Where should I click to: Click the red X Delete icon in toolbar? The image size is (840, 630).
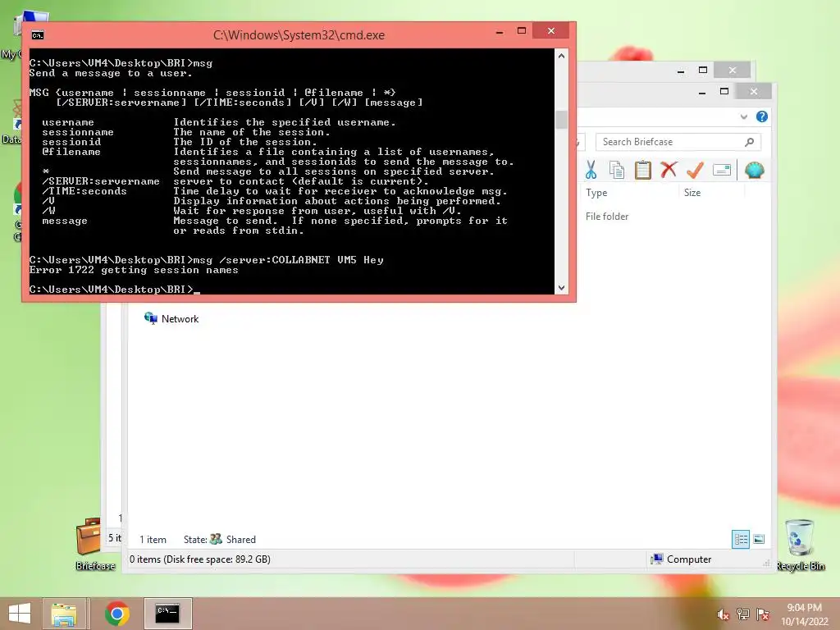669,170
